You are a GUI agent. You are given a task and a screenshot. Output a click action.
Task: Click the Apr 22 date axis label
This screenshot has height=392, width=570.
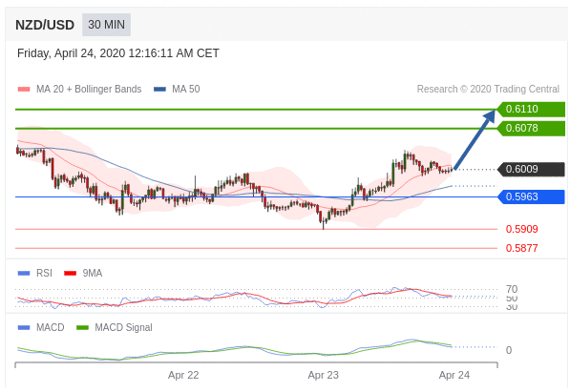tap(183, 375)
